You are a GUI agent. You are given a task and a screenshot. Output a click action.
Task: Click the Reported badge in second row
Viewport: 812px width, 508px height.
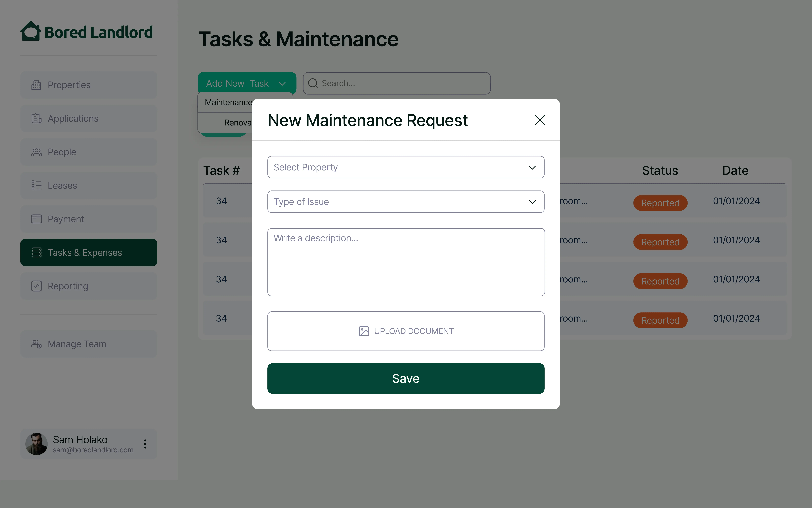(x=660, y=242)
